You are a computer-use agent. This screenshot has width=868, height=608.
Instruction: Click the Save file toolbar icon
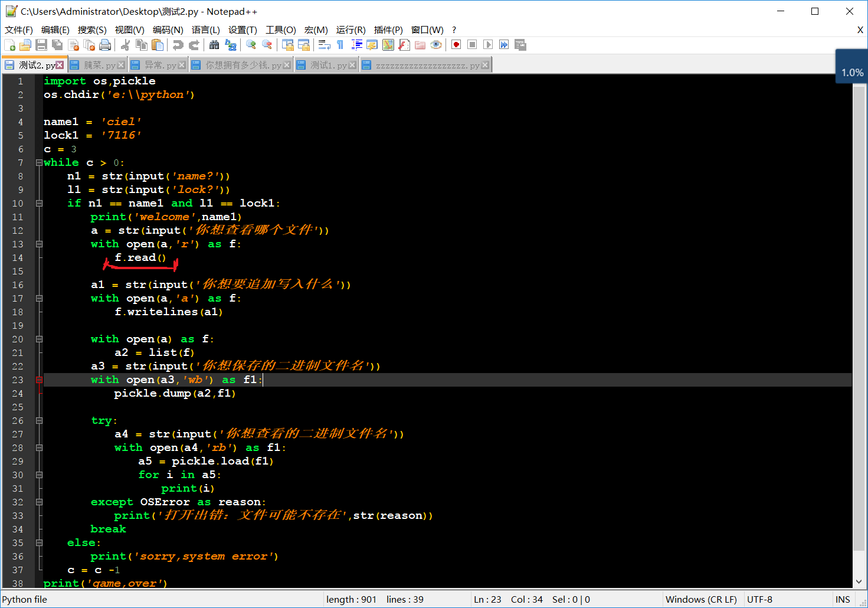[41, 45]
